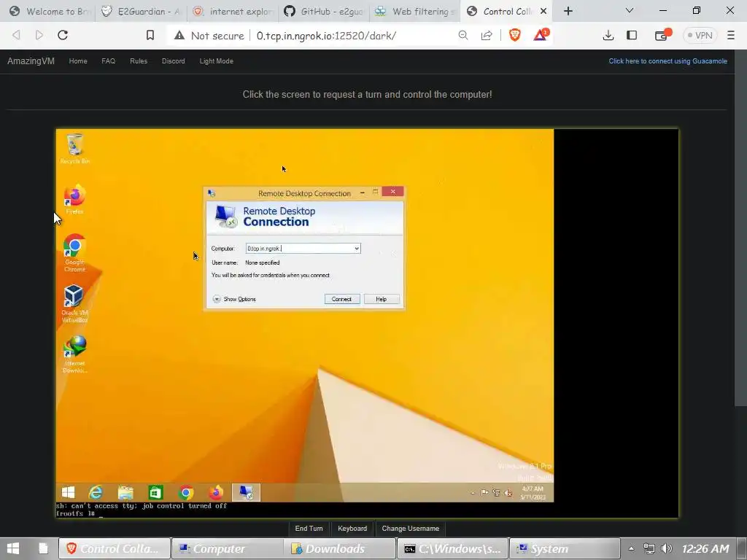
Task: Select Remote Desktop in the VM taskbar
Action: [x=247, y=492]
